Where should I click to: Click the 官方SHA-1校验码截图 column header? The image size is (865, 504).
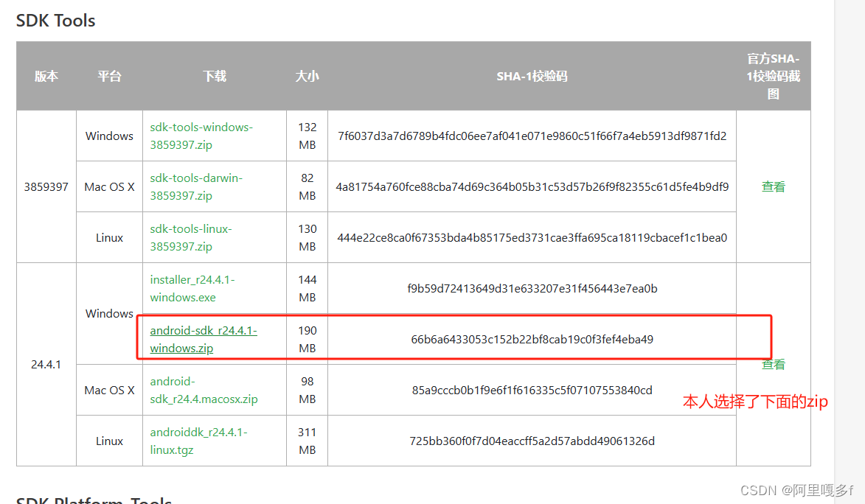pyautogui.click(x=773, y=76)
